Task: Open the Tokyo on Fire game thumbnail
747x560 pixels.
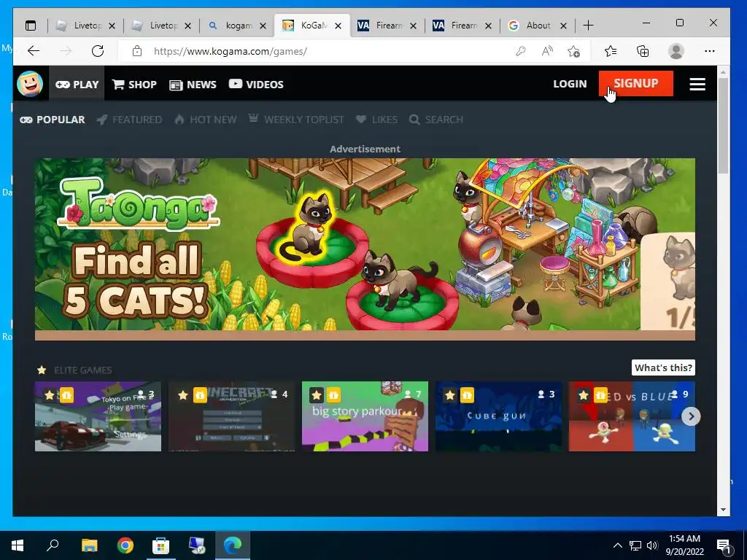Action: pyautogui.click(x=98, y=416)
